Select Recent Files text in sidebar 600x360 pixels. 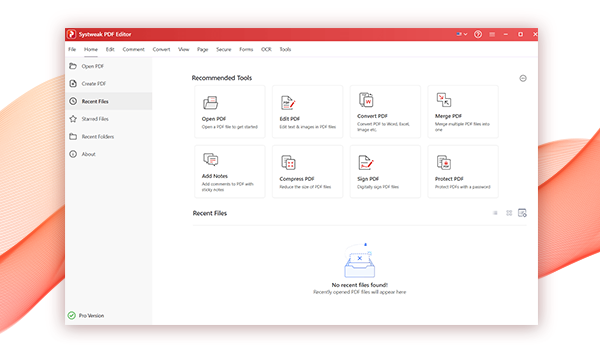pyautogui.click(x=95, y=101)
